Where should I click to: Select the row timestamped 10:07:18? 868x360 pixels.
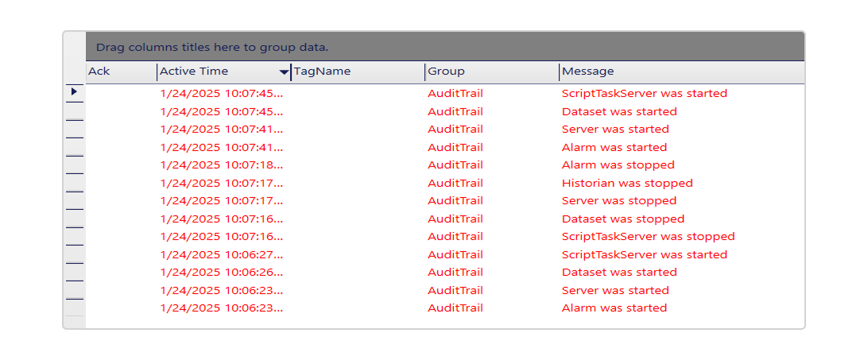tap(445, 165)
